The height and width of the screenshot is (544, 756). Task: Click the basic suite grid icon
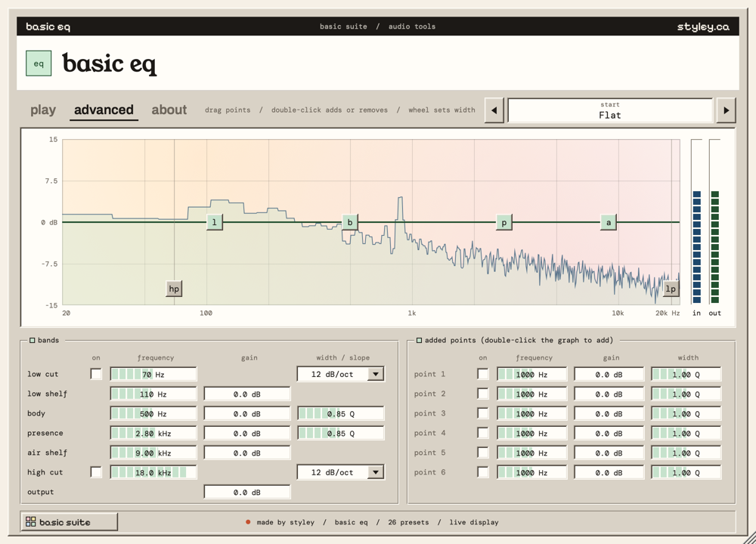pyautogui.click(x=31, y=522)
